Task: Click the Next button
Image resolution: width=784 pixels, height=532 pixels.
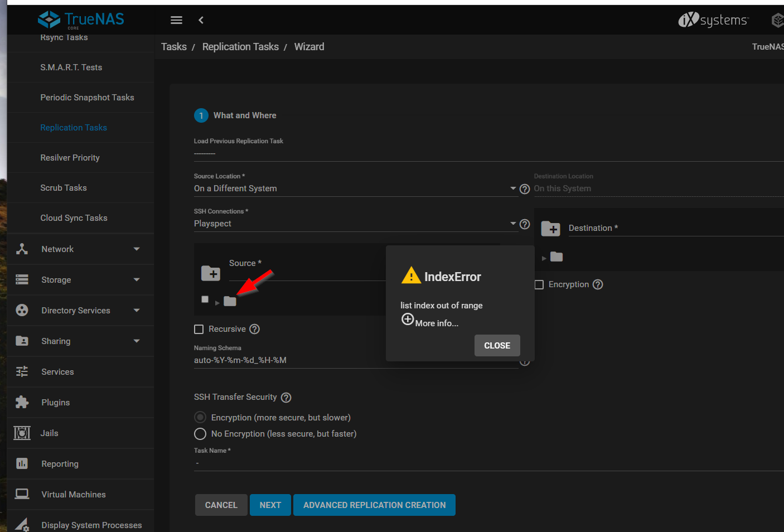Action: 270,505
